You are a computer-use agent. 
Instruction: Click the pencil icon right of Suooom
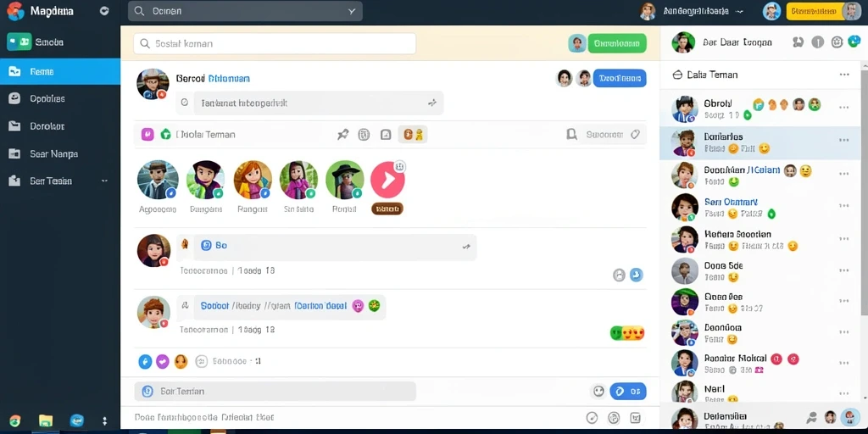pyautogui.click(x=635, y=134)
